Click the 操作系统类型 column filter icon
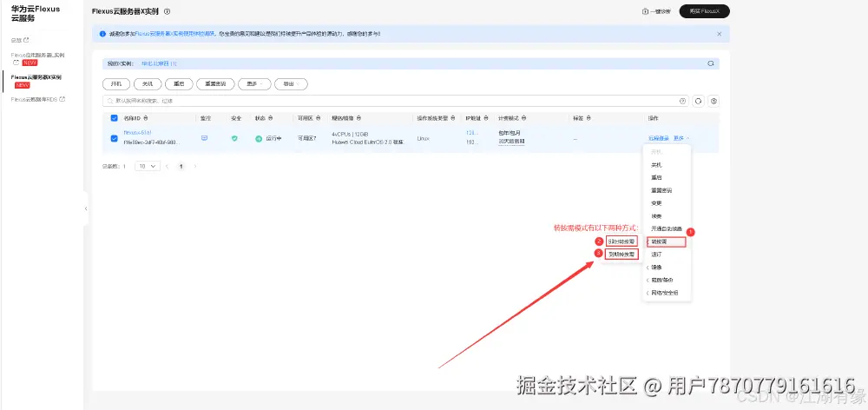 (x=453, y=118)
